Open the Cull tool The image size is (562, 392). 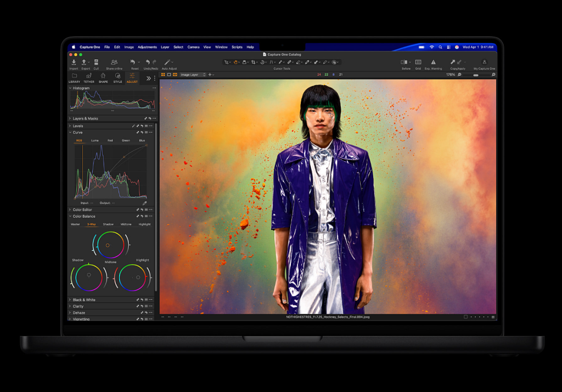coord(96,63)
